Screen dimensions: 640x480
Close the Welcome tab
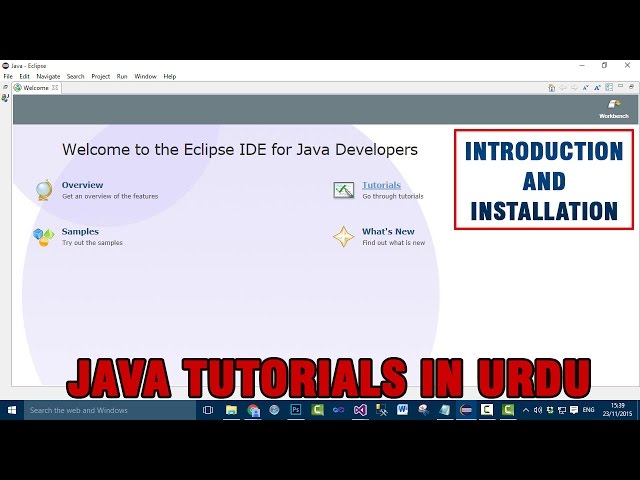[x=55, y=87]
